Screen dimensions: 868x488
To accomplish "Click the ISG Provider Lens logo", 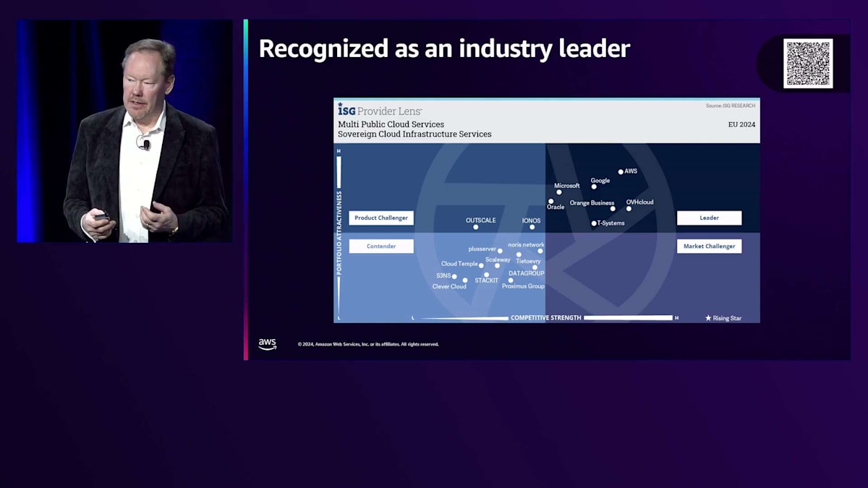I will click(380, 110).
